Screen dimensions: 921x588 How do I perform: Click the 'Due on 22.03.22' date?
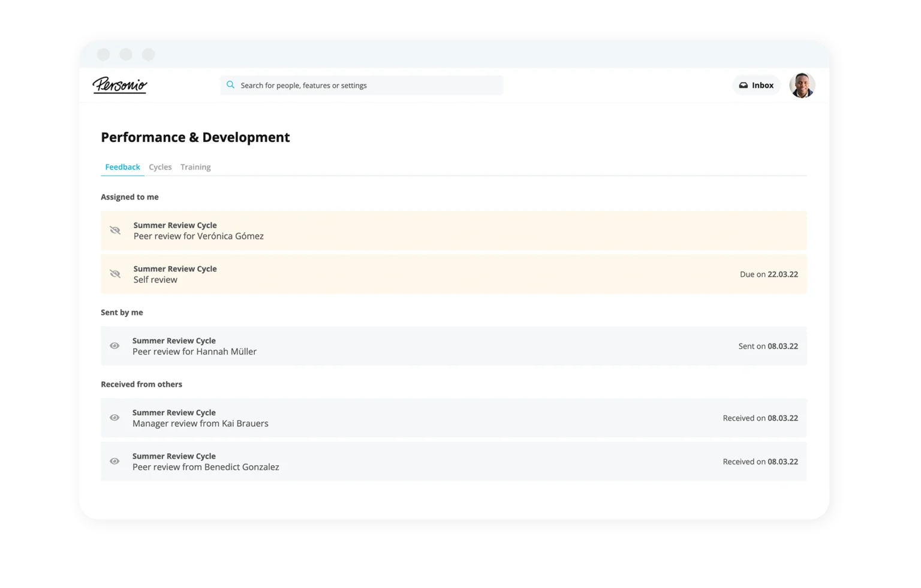click(x=769, y=275)
